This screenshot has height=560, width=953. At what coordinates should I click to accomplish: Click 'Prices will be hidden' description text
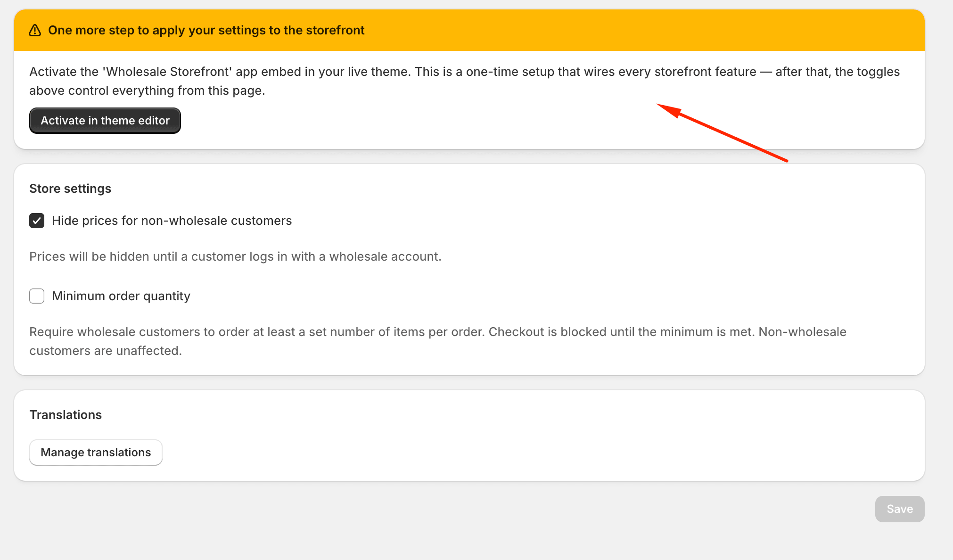pyautogui.click(x=235, y=256)
